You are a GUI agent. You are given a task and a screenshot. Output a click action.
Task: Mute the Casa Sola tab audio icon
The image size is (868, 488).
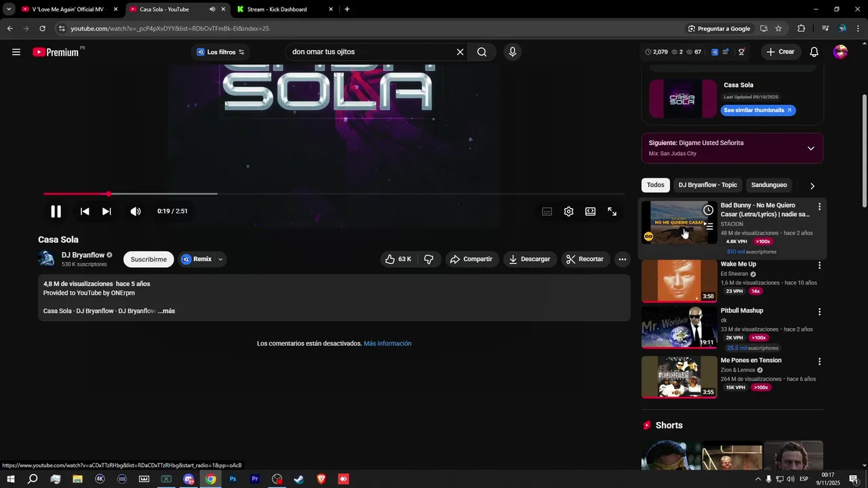[212, 9]
